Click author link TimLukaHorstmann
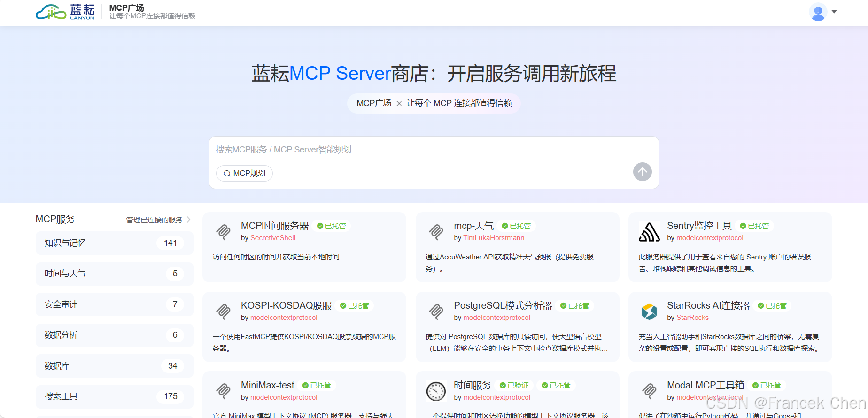The width and height of the screenshot is (868, 418). pos(494,238)
